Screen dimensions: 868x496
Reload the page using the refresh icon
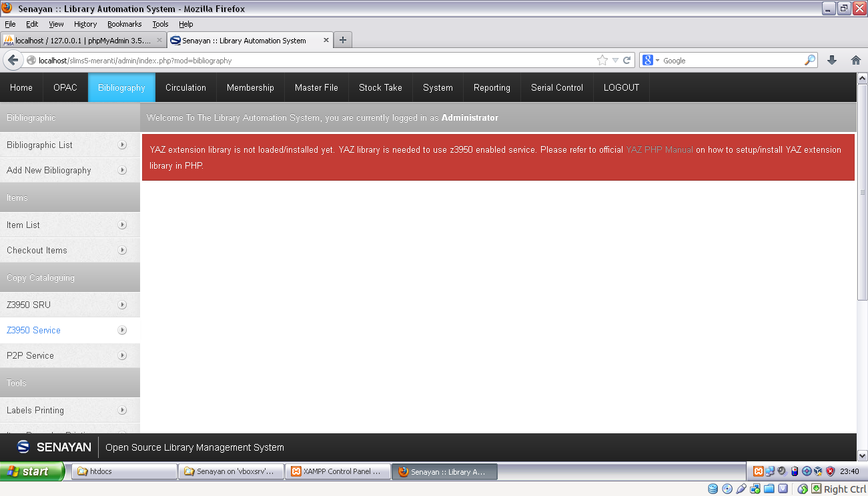pos(627,60)
